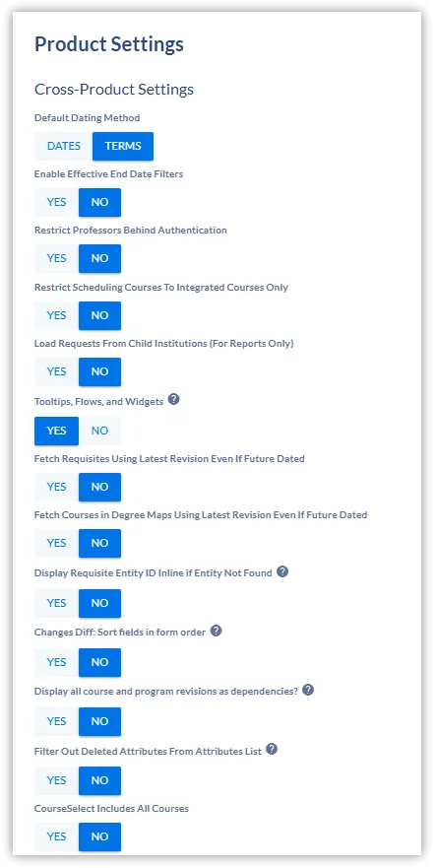
Task: Select YES for Fetch Courses in Degree Maps
Action: pos(56,543)
